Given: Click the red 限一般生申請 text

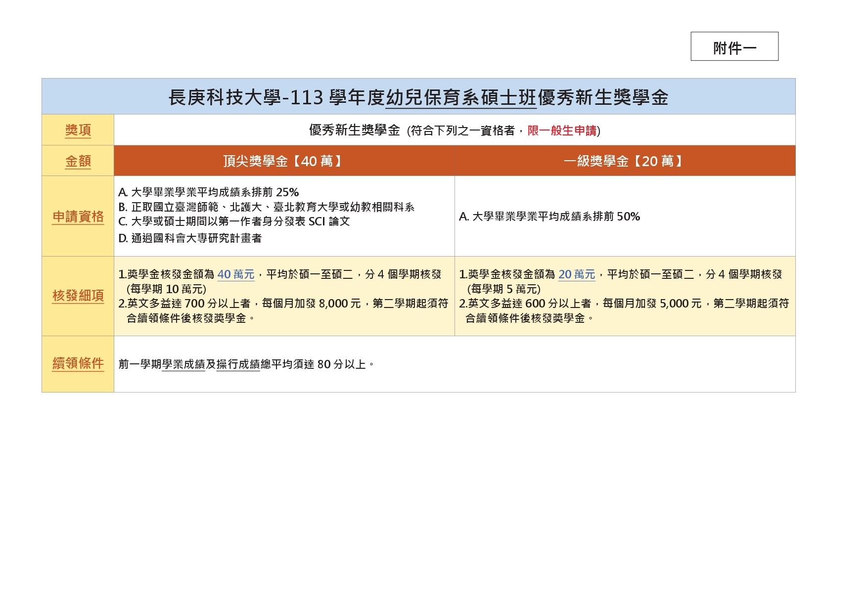Looking at the screenshot, I should click(562, 131).
